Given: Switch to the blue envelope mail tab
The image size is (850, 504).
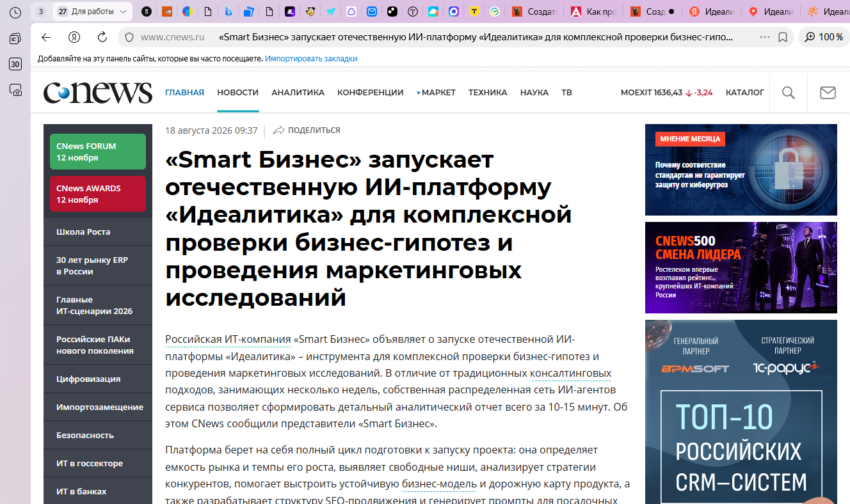Looking at the screenshot, I should tap(372, 12).
